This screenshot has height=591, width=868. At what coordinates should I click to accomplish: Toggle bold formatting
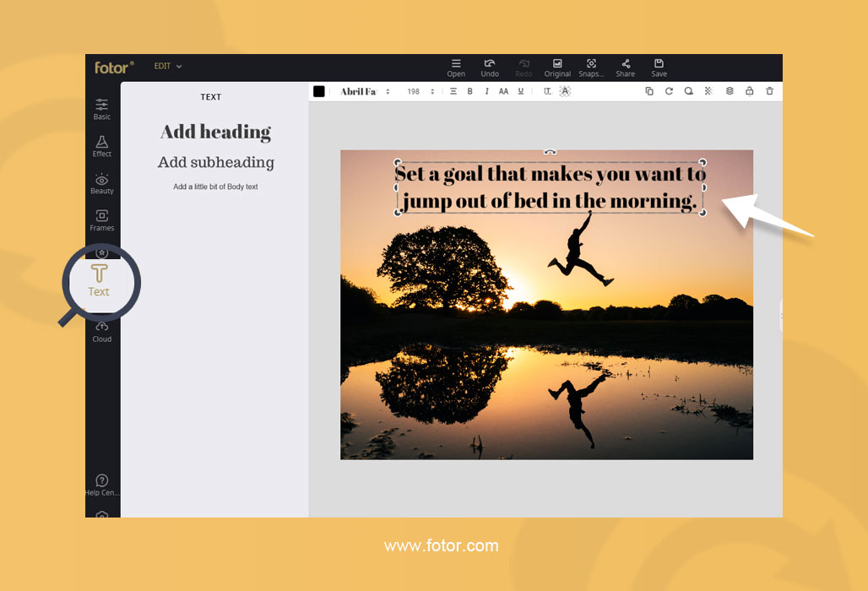coord(470,91)
